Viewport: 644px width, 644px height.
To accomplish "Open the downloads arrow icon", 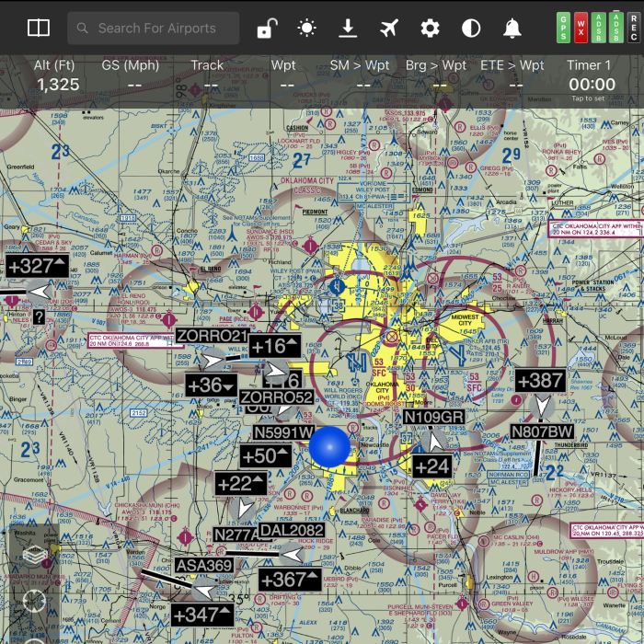I will [x=348, y=29].
